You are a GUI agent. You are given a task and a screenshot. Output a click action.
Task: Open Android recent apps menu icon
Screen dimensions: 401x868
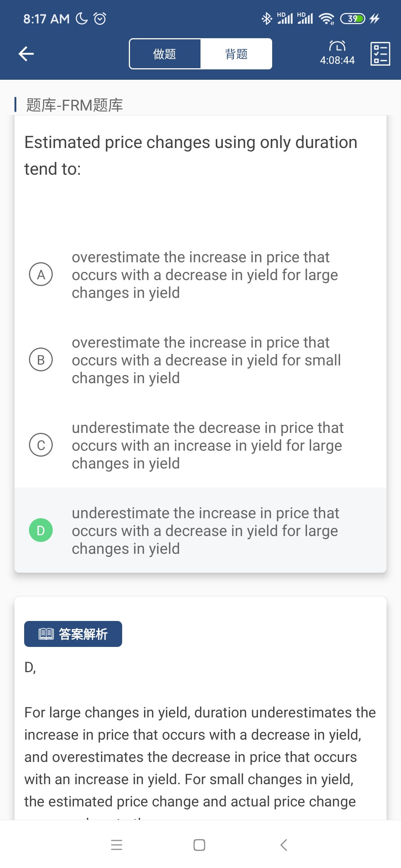(117, 845)
